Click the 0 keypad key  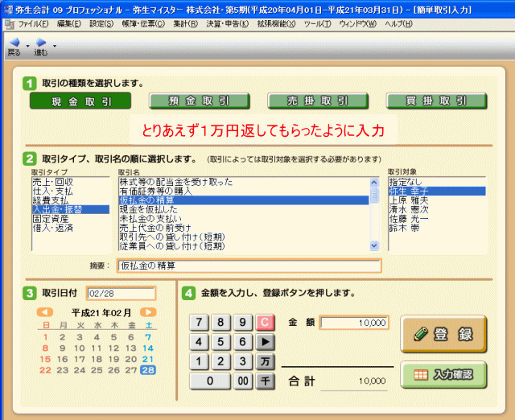(x=210, y=381)
